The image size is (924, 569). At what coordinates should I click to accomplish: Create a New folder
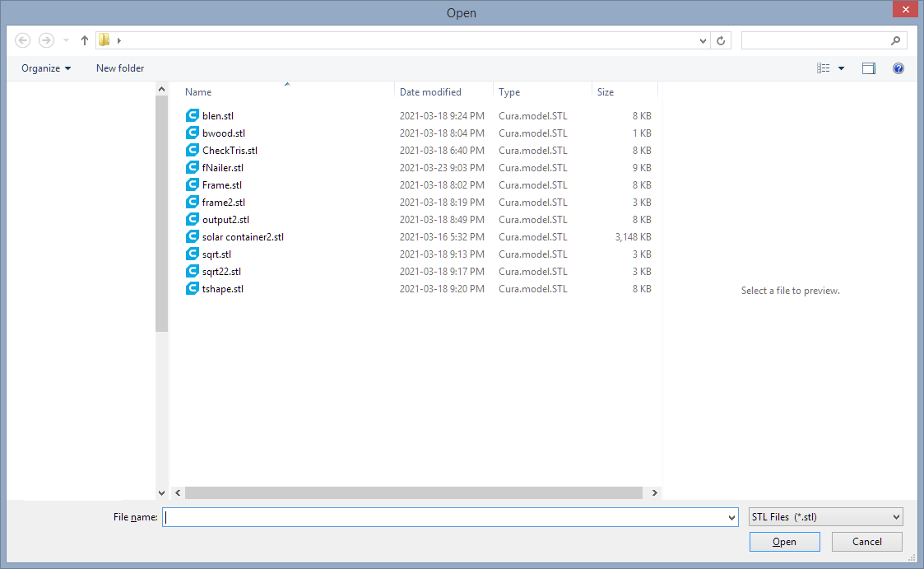pos(120,68)
